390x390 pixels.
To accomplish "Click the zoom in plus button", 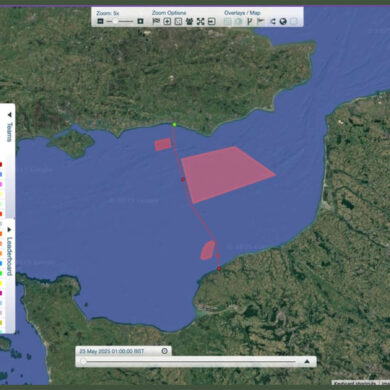I will (x=140, y=21).
